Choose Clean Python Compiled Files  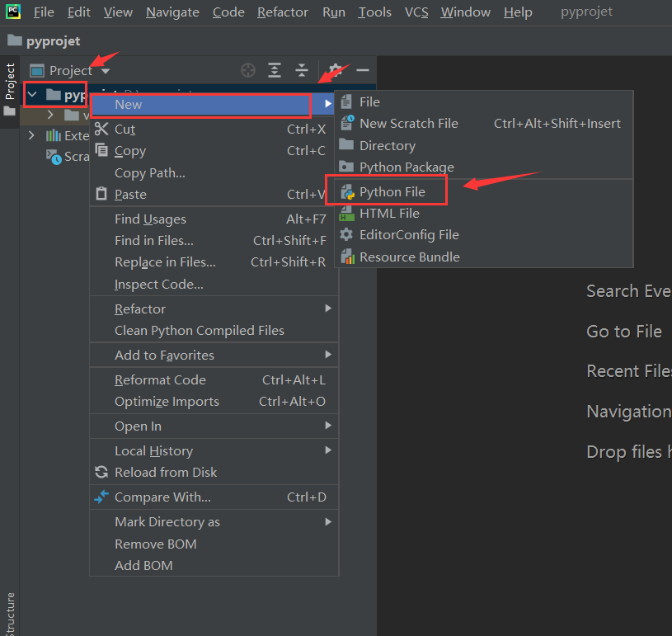(x=214, y=330)
